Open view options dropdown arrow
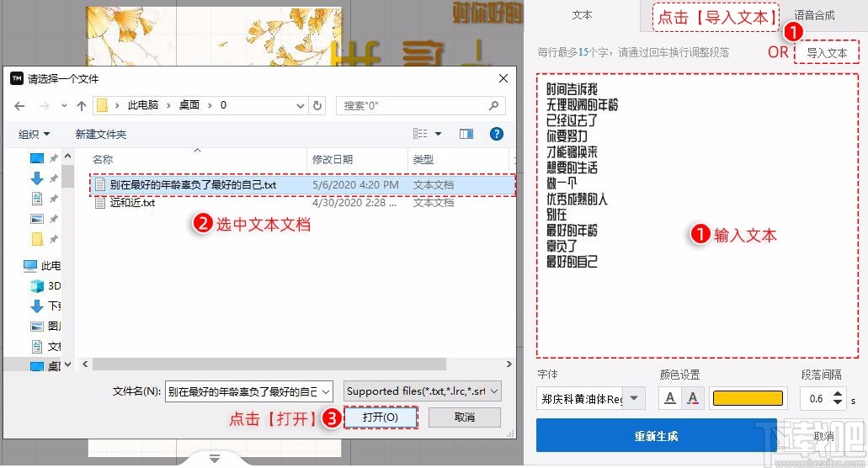This screenshot has width=868, height=468. click(x=438, y=134)
